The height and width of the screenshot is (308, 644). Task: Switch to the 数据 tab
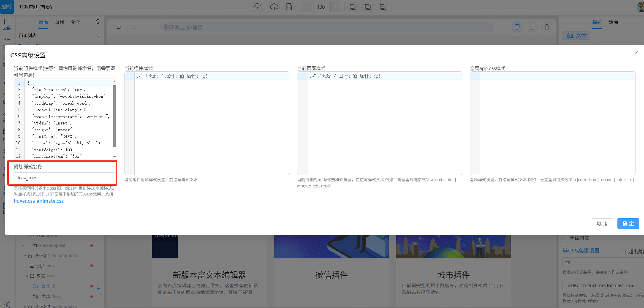click(x=613, y=23)
